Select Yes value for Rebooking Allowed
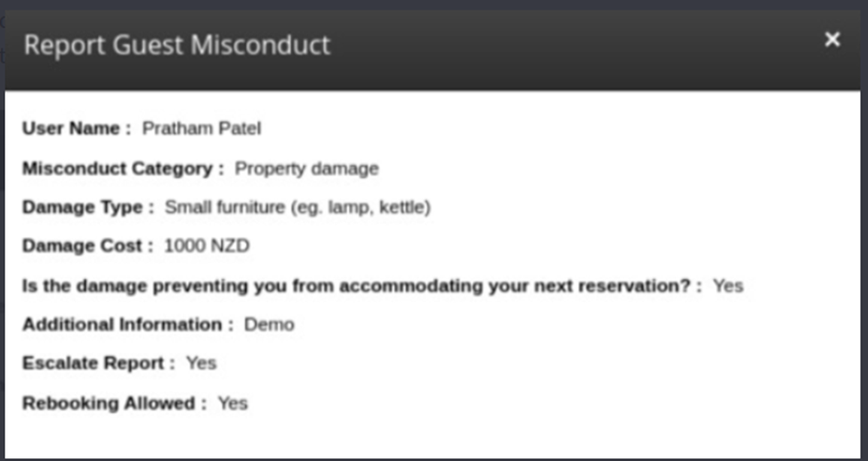The height and width of the screenshot is (461, 868). click(232, 403)
